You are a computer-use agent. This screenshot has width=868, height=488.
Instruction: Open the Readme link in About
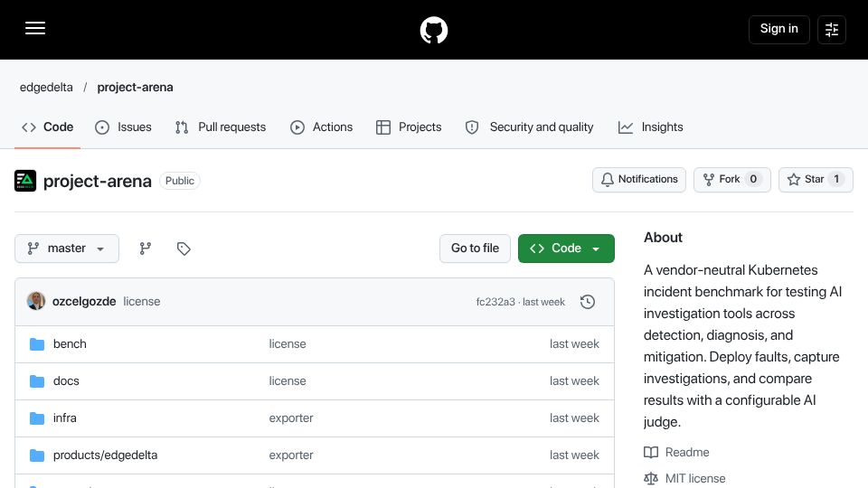pyautogui.click(x=676, y=453)
